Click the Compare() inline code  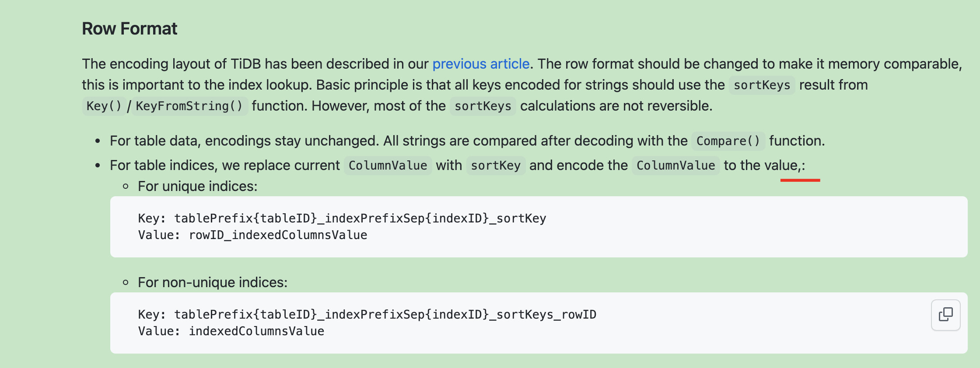click(728, 141)
